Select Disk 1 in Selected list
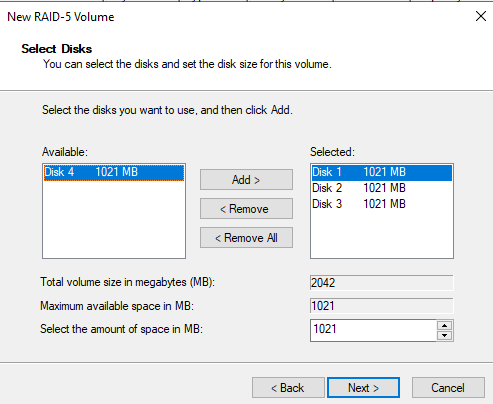Viewport: 493px width, 404px height. [382, 172]
